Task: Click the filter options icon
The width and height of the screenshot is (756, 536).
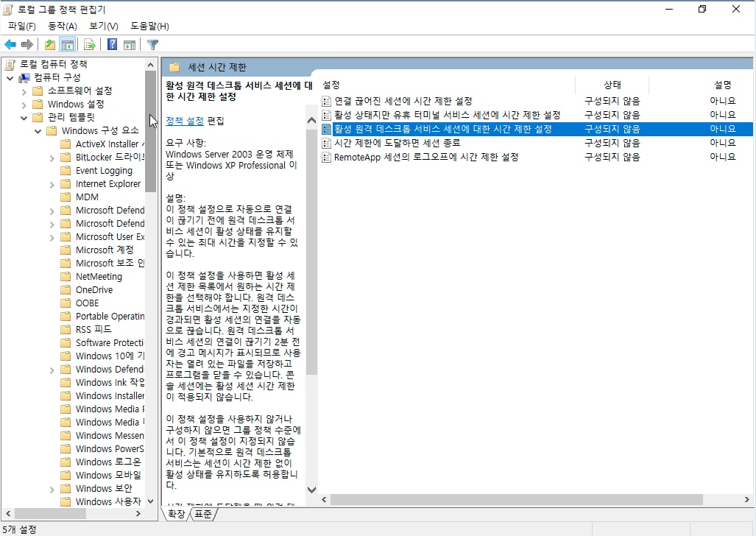Action: 152,44
